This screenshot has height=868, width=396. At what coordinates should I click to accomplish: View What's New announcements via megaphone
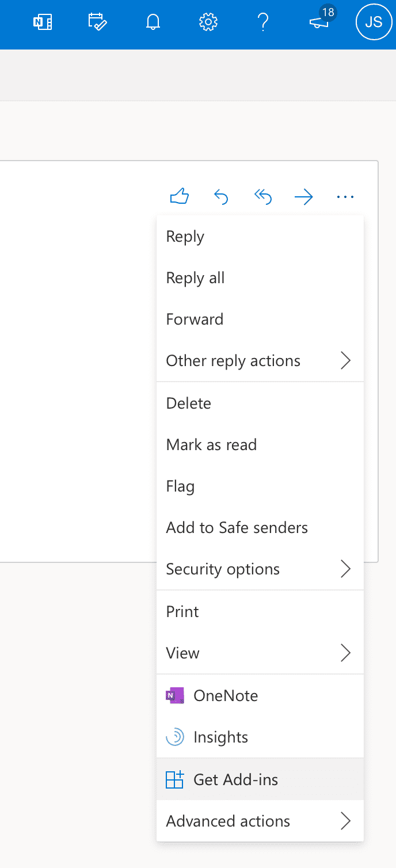[x=319, y=23]
